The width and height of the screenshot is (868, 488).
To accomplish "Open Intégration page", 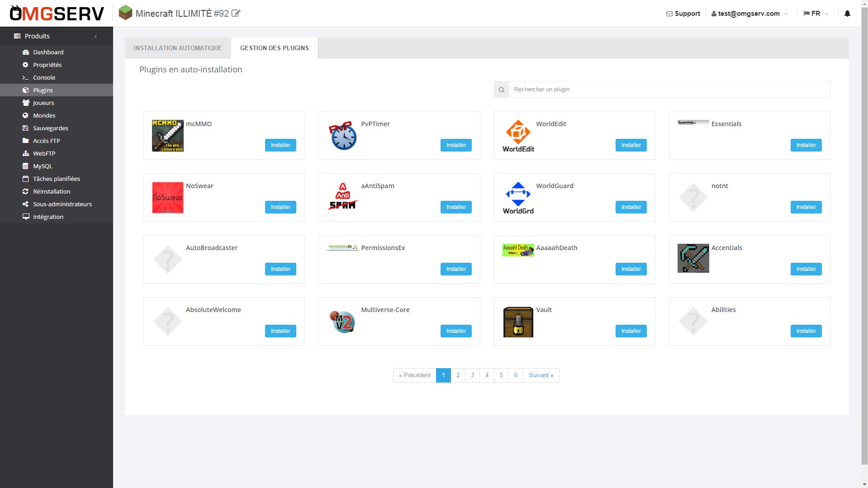I will tap(57, 217).
